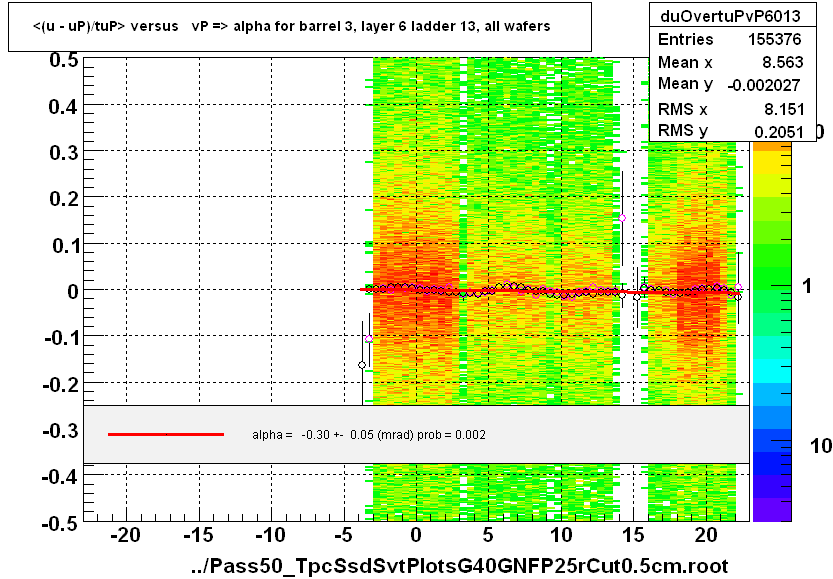Select the RMS x value 8.151

click(784, 109)
